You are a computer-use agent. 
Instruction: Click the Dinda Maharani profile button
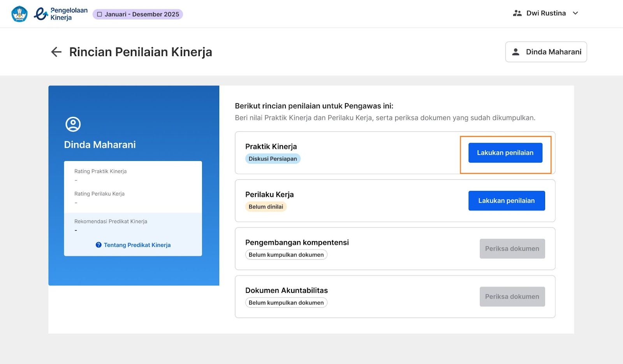[546, 52]
